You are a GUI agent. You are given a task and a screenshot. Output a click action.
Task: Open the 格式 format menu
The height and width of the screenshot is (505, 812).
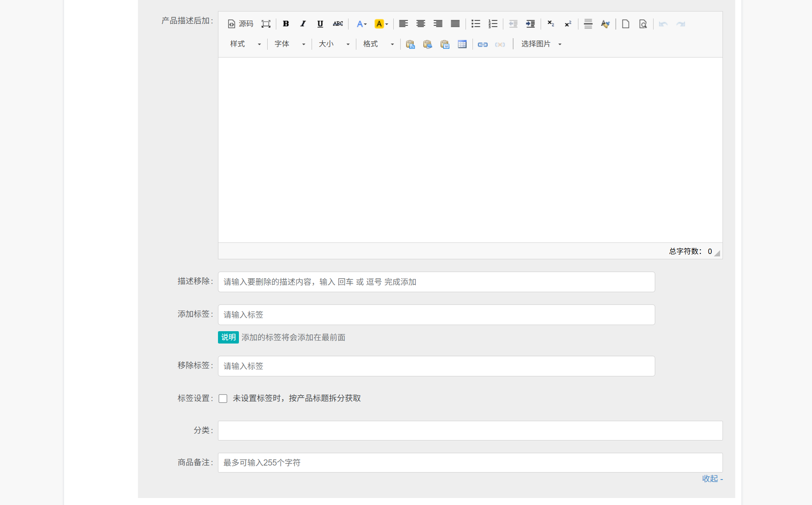tap(378, 44)
